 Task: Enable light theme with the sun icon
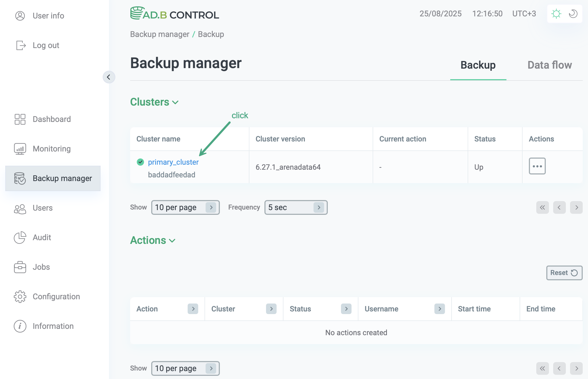click(556, 13)
